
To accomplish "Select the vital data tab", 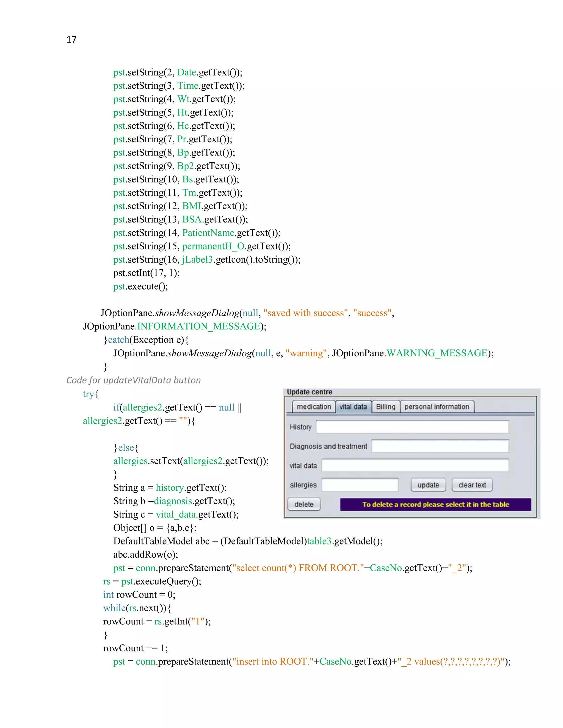I will tap(353, 407).
